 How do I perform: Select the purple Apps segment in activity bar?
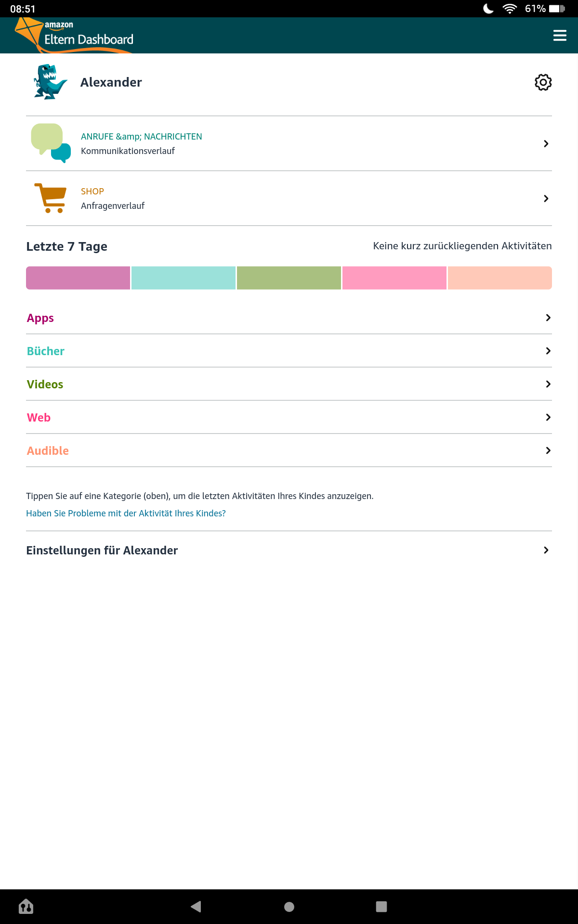[x=78, y=278]
